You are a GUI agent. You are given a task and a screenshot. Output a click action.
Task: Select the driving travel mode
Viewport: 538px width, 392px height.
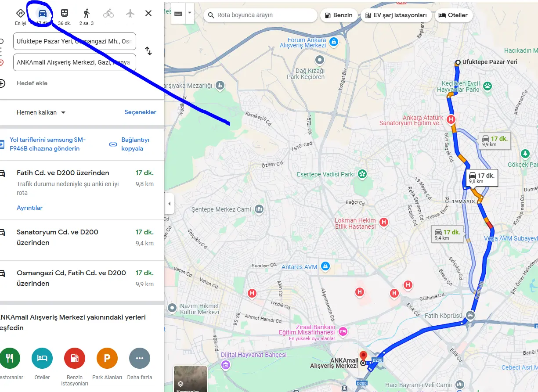tap(43, 13)
